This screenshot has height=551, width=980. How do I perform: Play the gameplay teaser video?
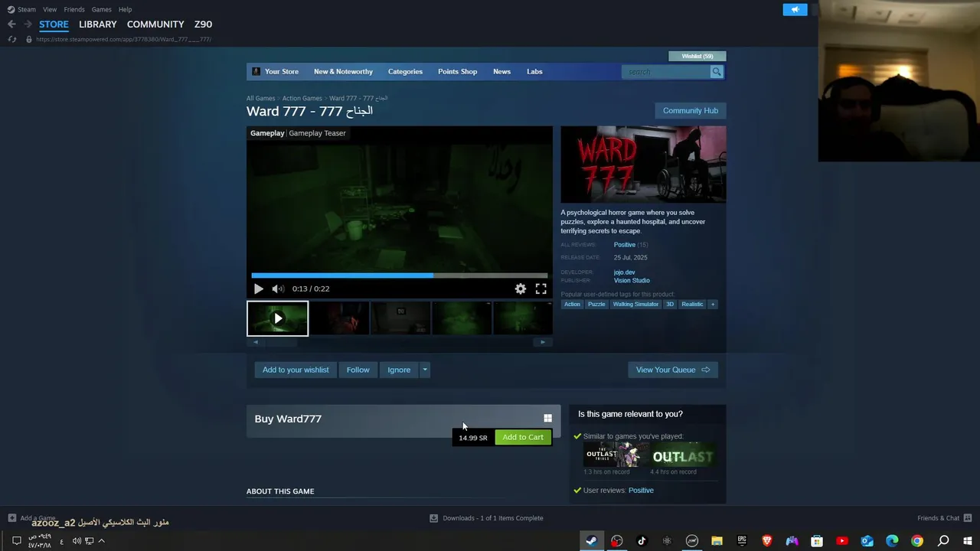tap(258, 289)
